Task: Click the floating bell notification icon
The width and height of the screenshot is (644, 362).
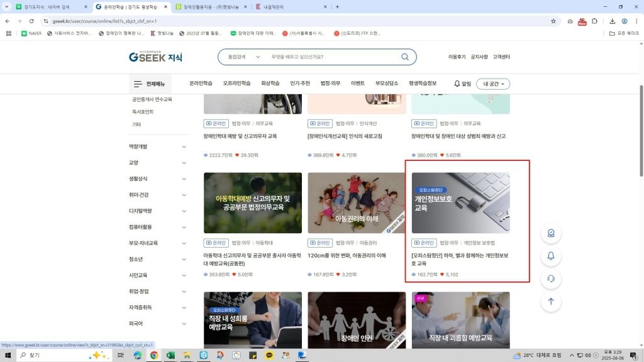Action: 551,256
